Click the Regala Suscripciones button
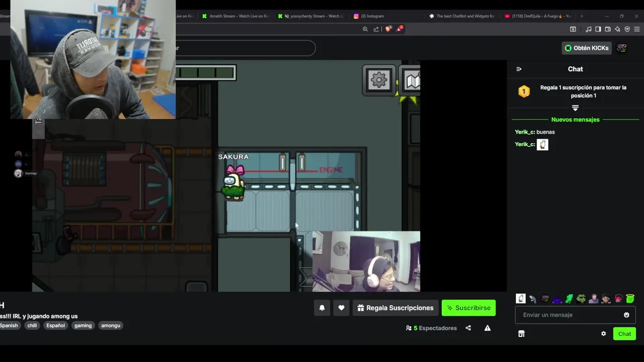 coord(395,308)
